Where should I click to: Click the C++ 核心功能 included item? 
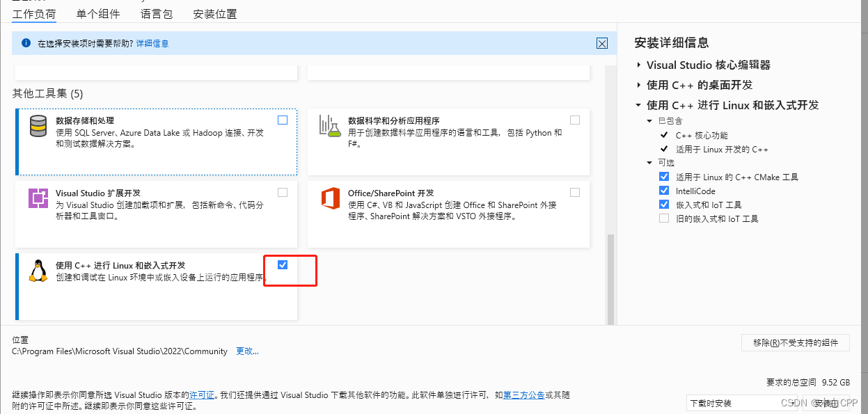702,136
